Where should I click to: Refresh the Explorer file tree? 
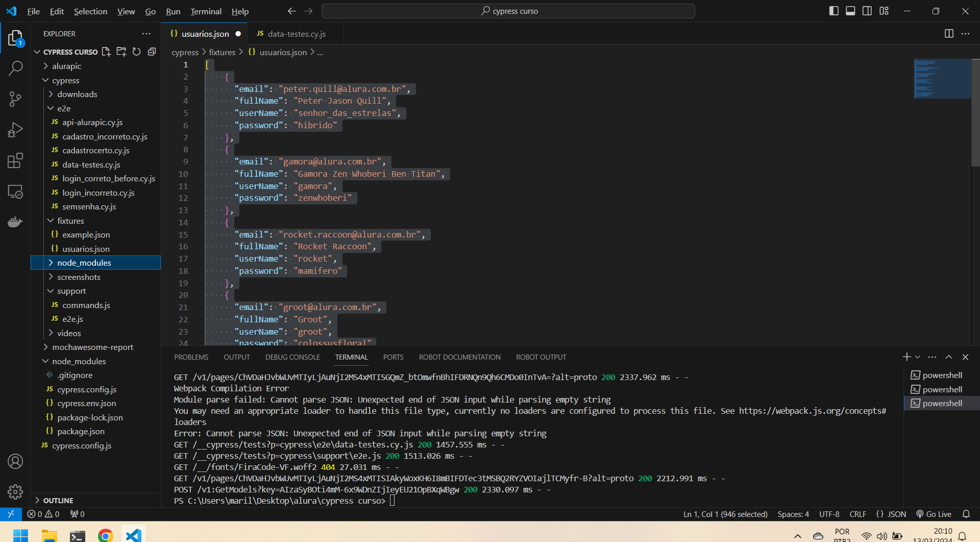tap(136, 52)
